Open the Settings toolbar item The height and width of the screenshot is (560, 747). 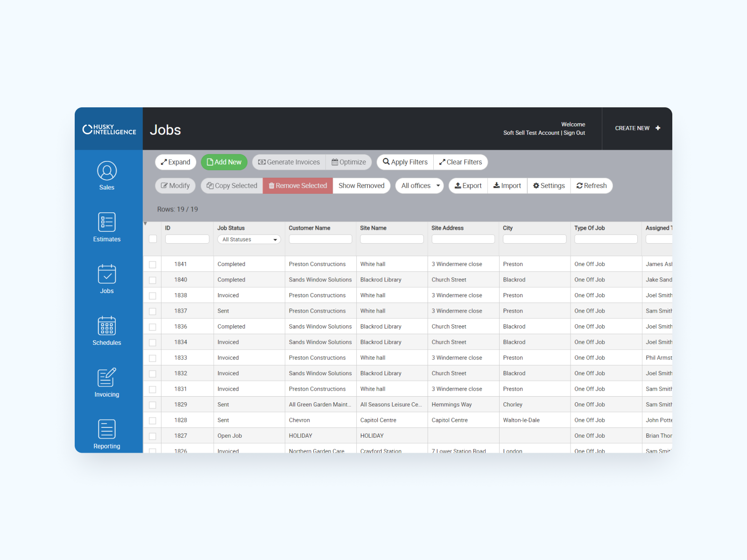click(x=549, y=185)
